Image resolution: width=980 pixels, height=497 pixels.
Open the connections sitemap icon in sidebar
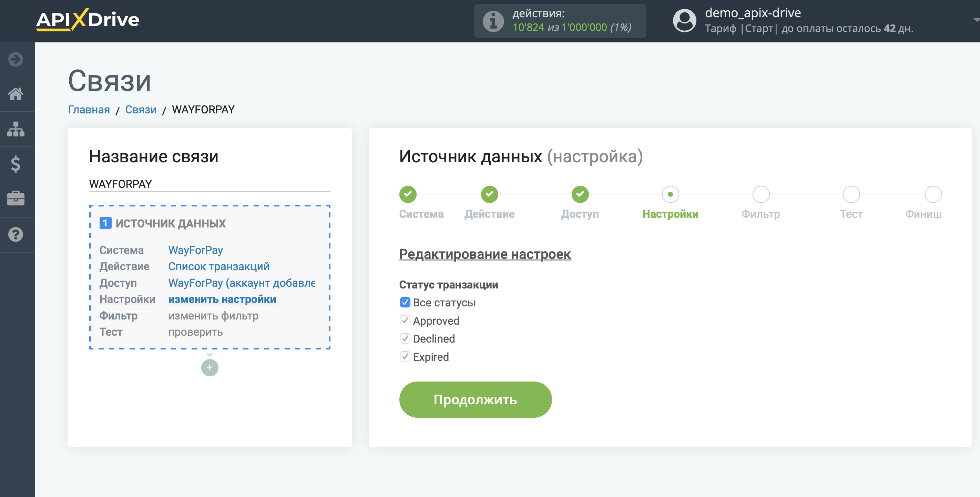(x=16, y=129)
